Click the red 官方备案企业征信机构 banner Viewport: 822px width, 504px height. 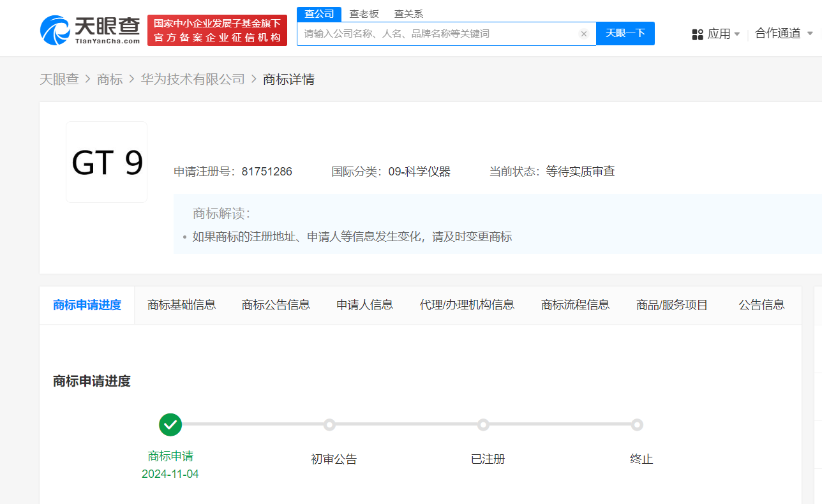(x=217, y=31)
